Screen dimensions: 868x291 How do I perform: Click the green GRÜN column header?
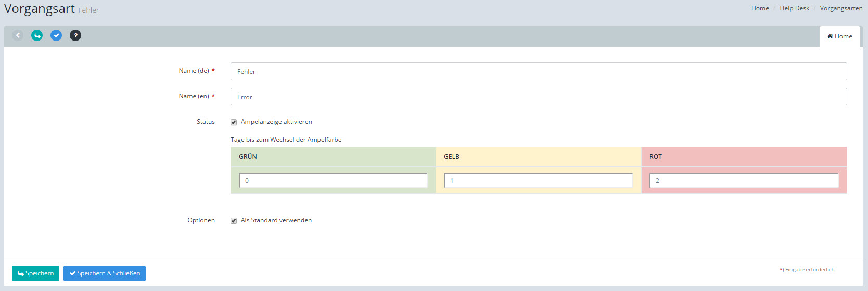[333, 157]
